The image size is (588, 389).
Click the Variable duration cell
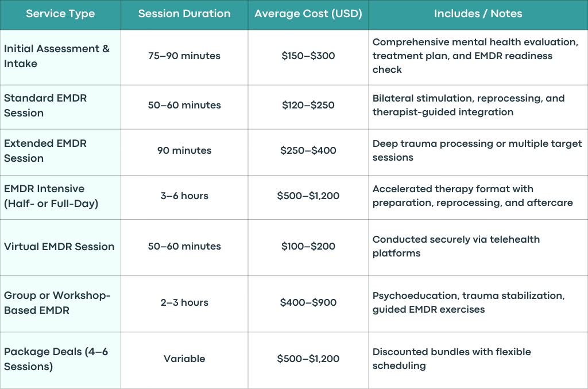pyautogui.click(x=184, y=359)
